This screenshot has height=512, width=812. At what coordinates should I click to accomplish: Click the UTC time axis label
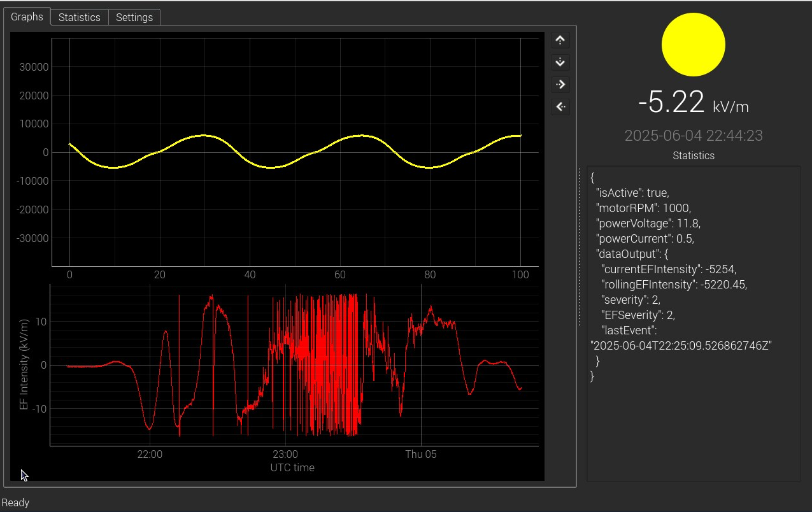292,467
